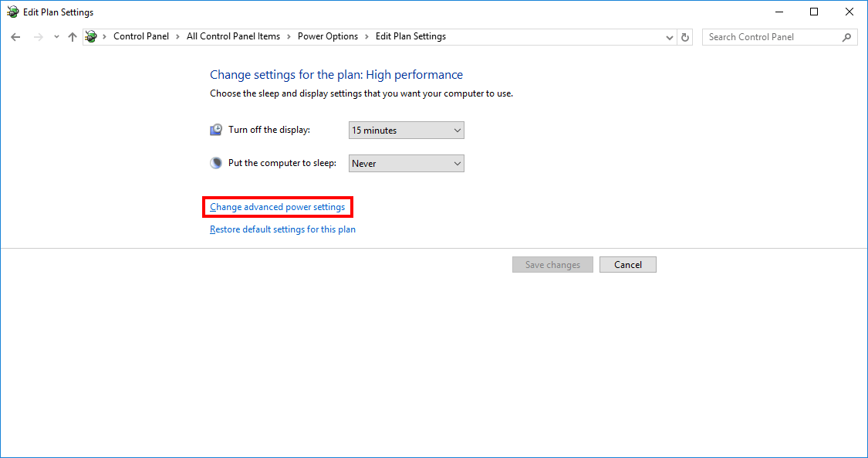
Task: Click the moon icon next to Put the computer to sleep
Action: coord(216,162)
